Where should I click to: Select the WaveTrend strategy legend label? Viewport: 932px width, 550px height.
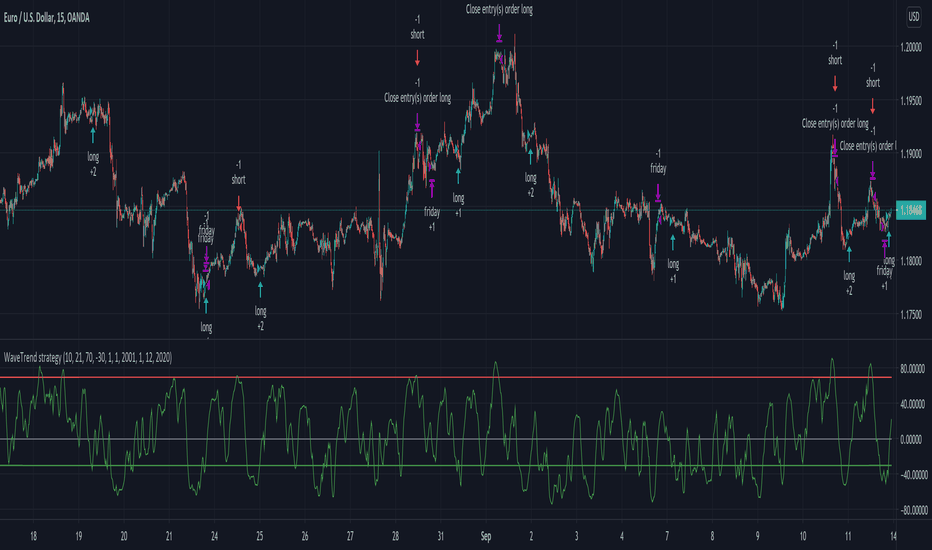click(x=88, y=357)
